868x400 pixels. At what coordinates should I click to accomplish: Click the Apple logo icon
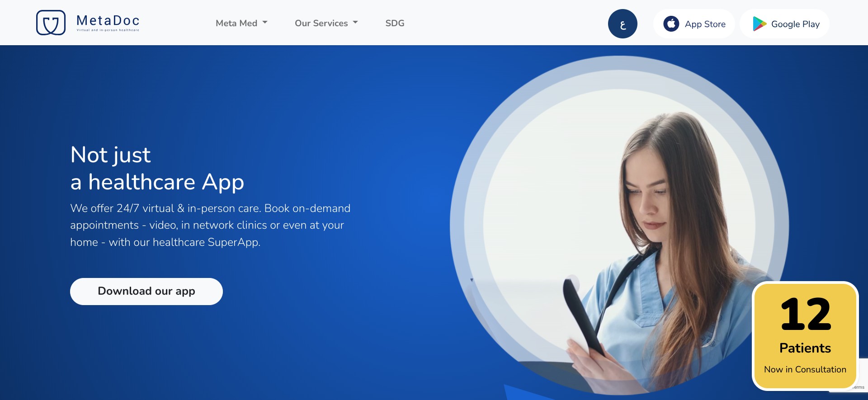coord(671,24)
